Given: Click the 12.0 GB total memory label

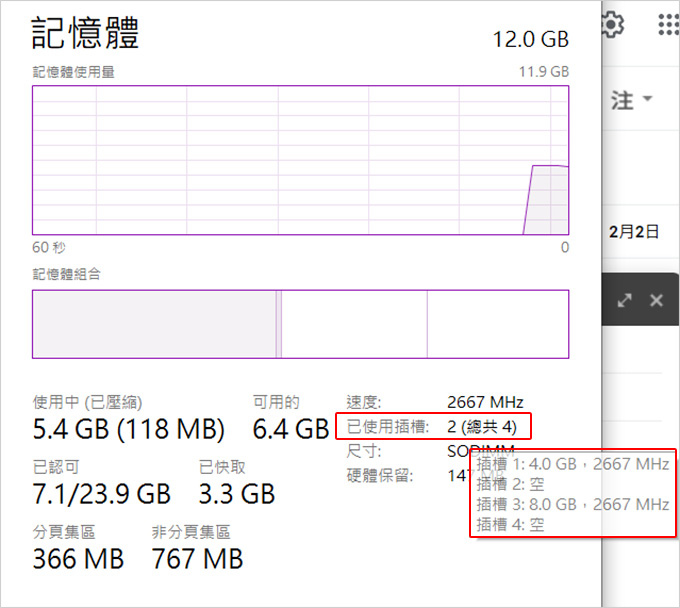Looking at the screenshot, I should tap(530, 39).
